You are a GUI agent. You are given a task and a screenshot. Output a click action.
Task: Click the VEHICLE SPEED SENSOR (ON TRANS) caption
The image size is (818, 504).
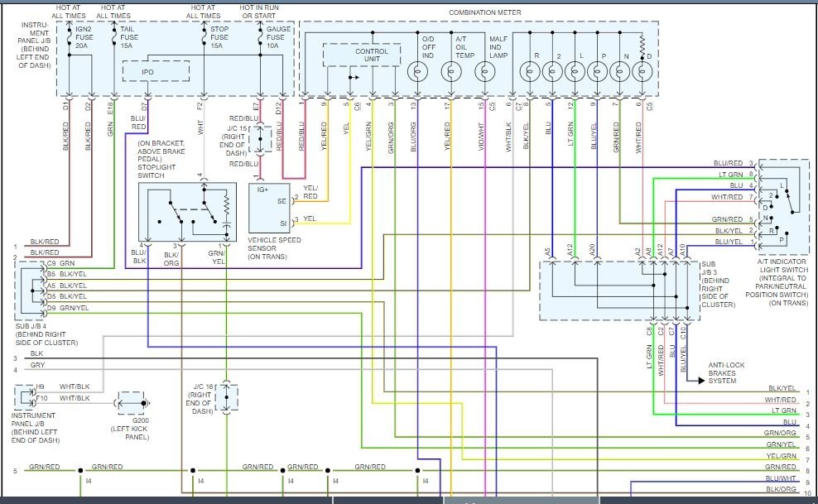click(x=274, y=248)
